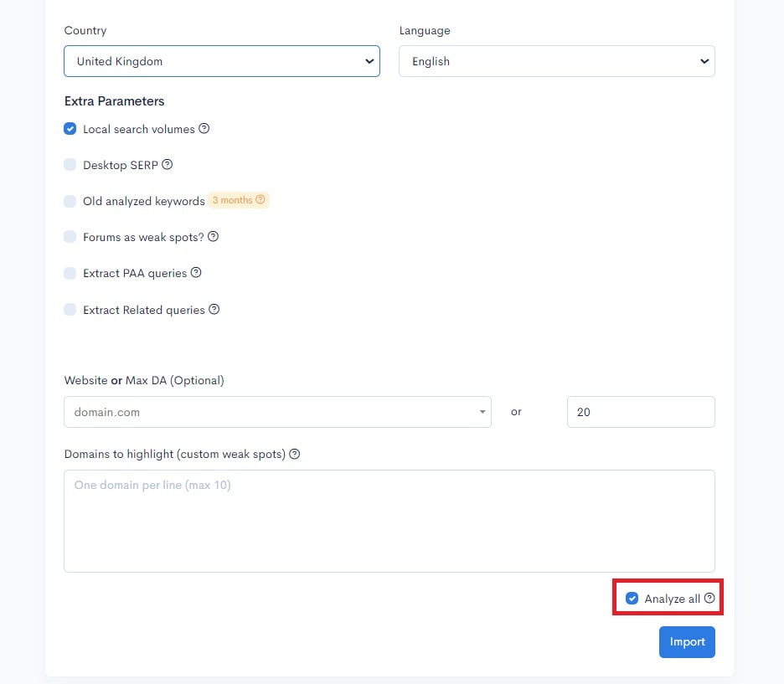This screenshot has height=684, width=784.
Task: Click help icon next to Local search volumes
Action: pyautogui.click(x=204, y=129)
